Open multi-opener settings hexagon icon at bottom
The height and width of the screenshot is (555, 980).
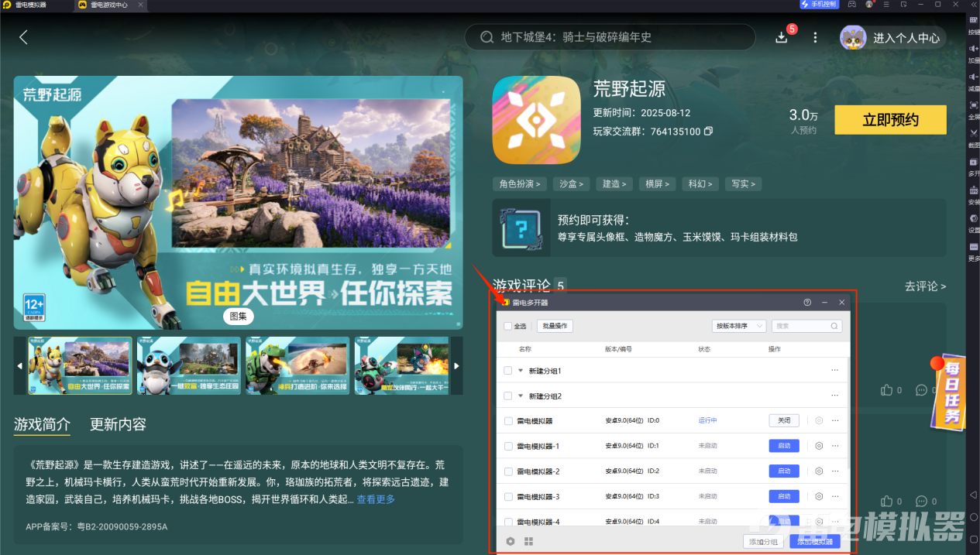coord(511,542)
